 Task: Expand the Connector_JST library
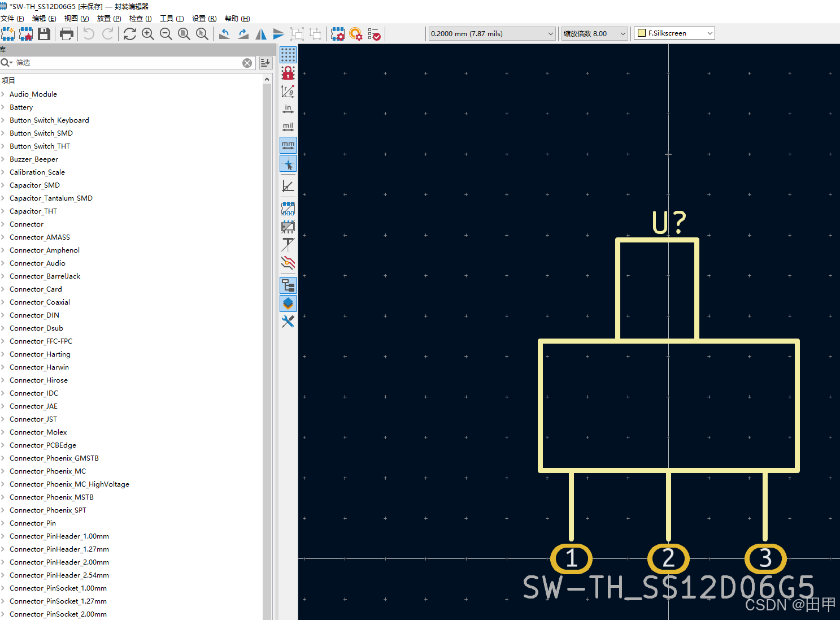coord(3,419)
